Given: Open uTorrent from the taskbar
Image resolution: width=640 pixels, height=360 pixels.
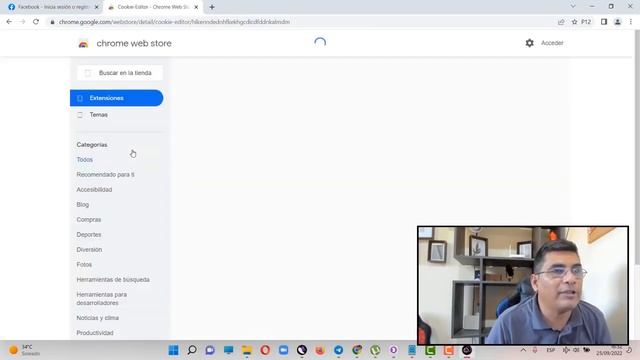Looking at the screenshot, I should pos(375,350).
